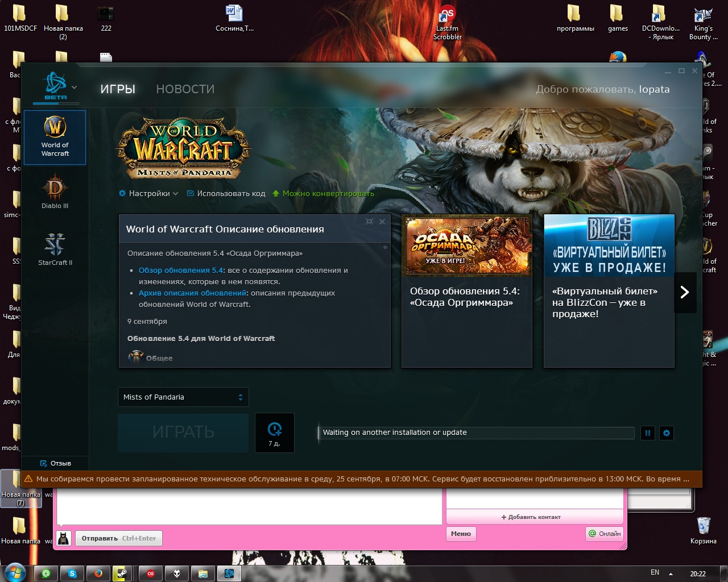Open Battle.net app from the taskbar
Screen dimensions: 728x582
229,574
